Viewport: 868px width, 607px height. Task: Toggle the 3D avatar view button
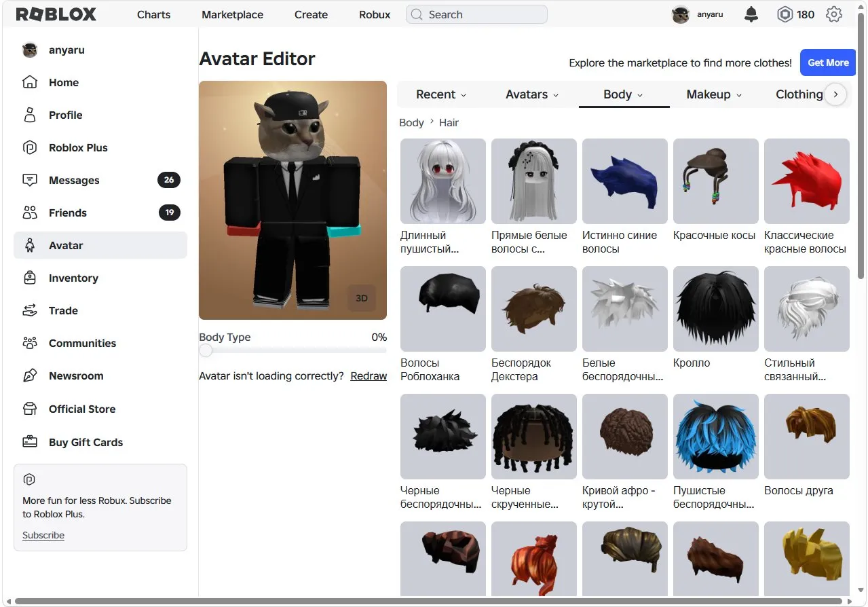362,298
